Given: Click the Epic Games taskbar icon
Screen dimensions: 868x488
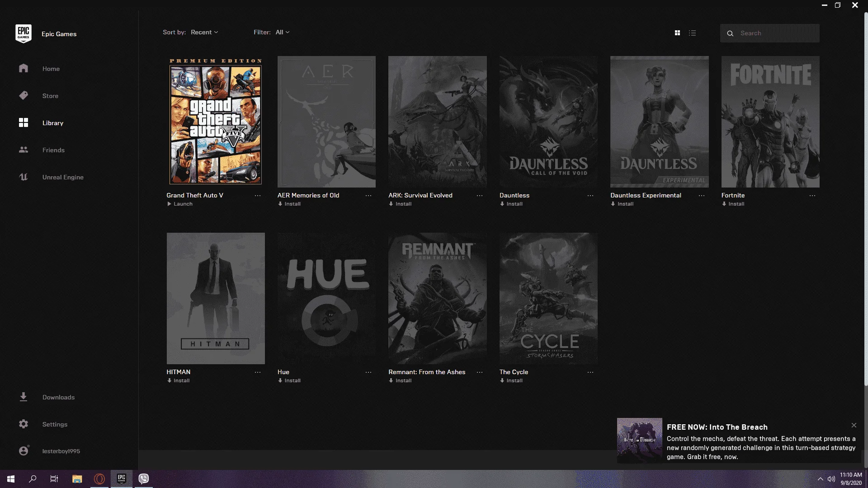Looking at the screenshot, I should coord(122,479).
